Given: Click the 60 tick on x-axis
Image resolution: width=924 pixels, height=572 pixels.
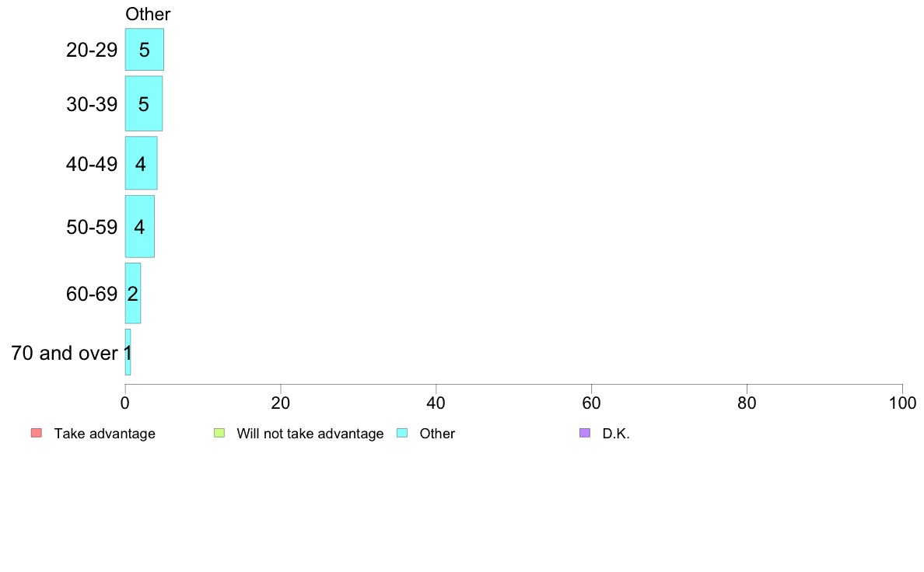Looking at the screenshot, I should click(591, 403).
